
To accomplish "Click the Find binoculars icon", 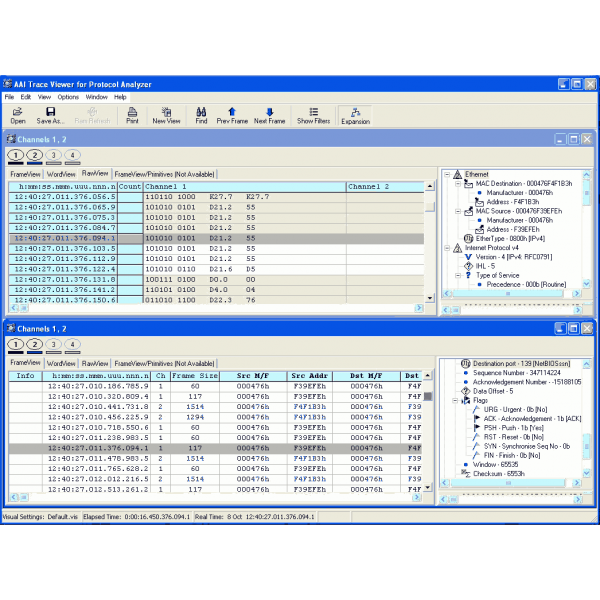I will click(201, 112).
